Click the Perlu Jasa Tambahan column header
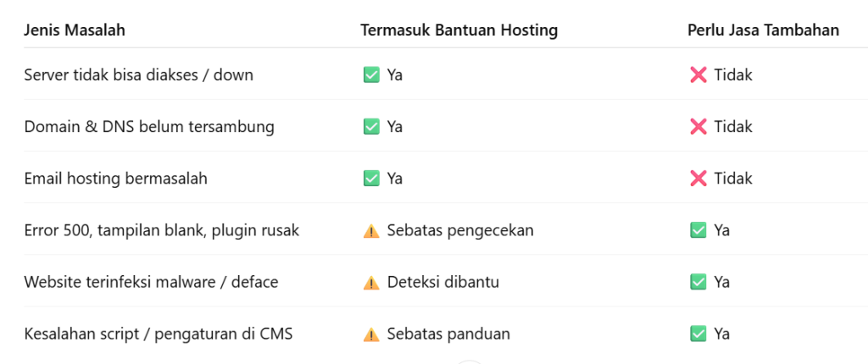 click(x=764, y=30)
